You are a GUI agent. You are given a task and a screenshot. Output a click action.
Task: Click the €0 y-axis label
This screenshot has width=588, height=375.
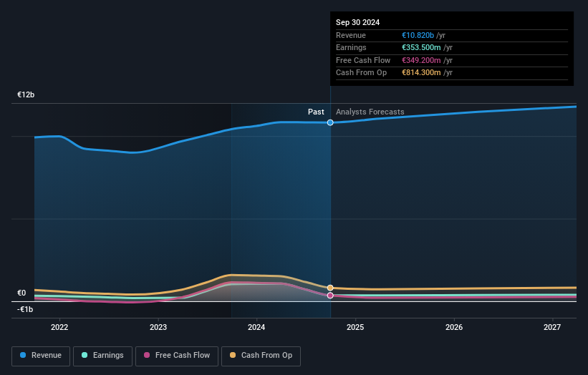(x=21, y=293)
